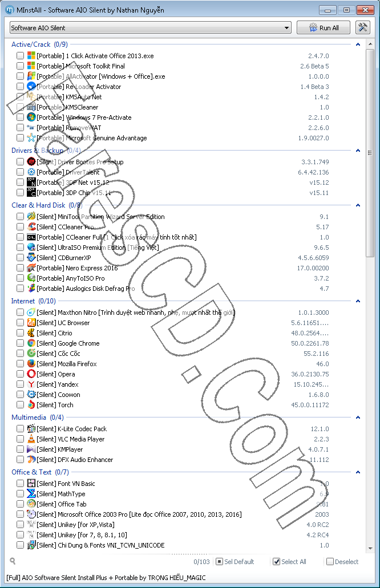The image size is (380, 588).
Task: Collapse the Office & Text group arrow
Action: point(358,472)
